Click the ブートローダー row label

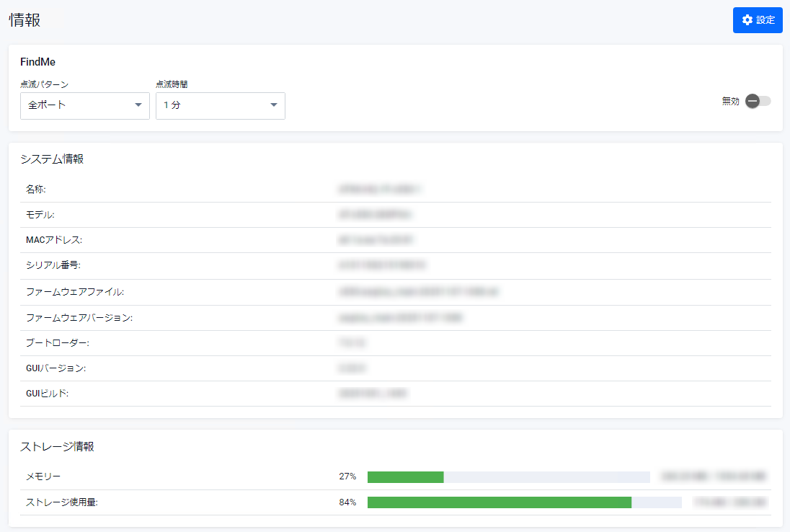[x=58, y=342]
